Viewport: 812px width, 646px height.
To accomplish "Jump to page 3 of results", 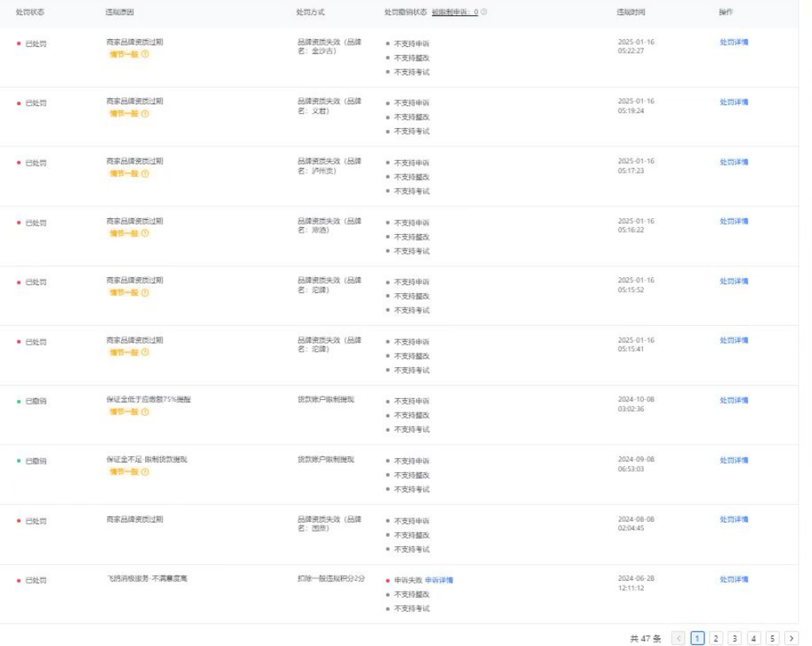I will click(x=735, y=638).
